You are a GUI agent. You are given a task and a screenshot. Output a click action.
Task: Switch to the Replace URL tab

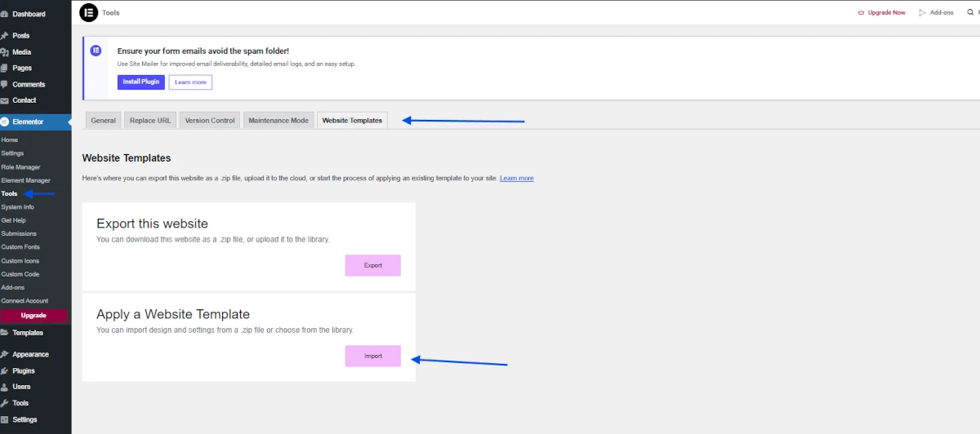click(150, 120)
